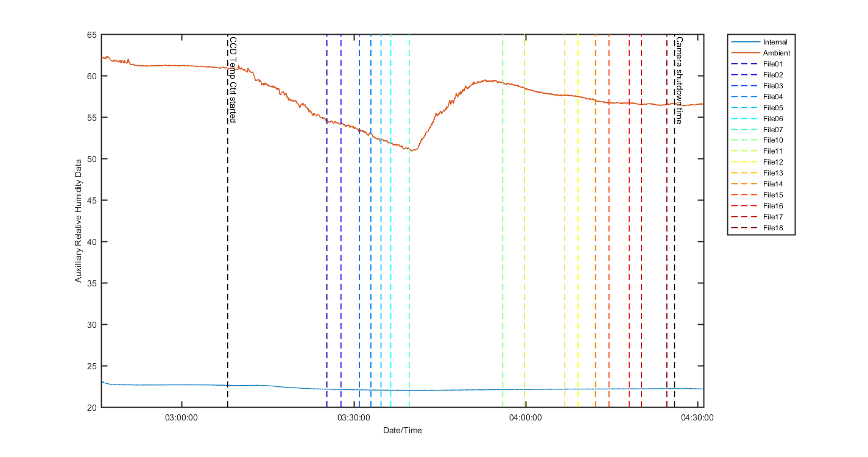Click the 30 y-axis tick label
Viewport: 868px width, 457px height.
92,325
